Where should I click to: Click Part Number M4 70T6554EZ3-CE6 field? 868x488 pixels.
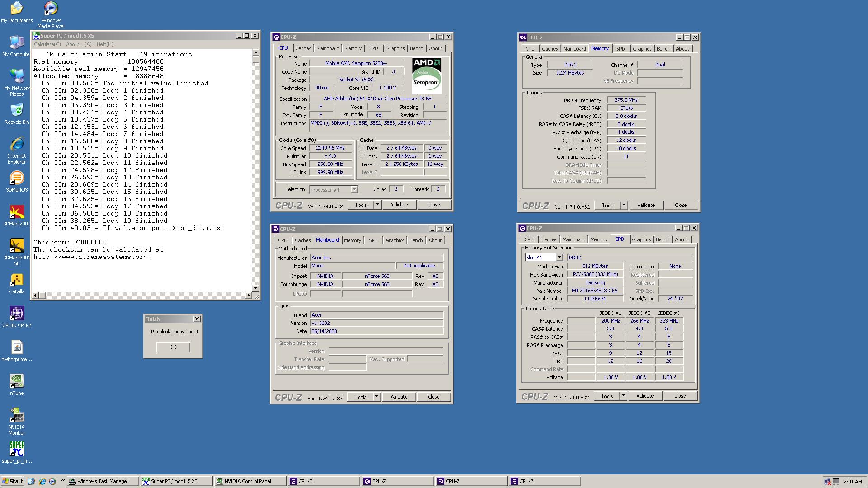click(x=594, y=291)
